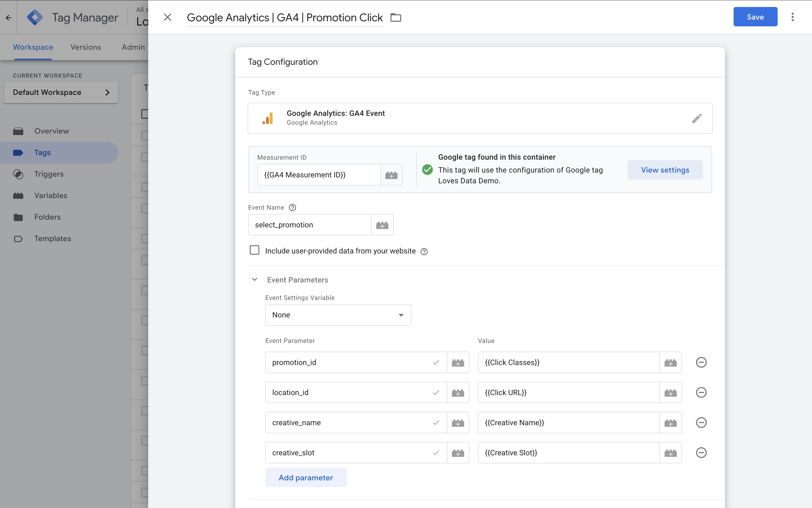Viewport: 812px width, 508px height.
Task: Switch to the Workspace tab
Action: point(33,47)
